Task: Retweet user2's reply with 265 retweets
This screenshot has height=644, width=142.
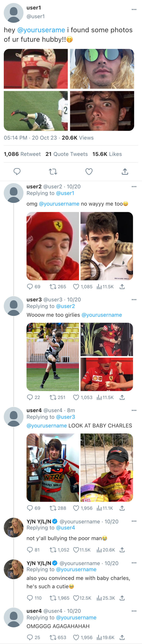Action: point(53,287)
